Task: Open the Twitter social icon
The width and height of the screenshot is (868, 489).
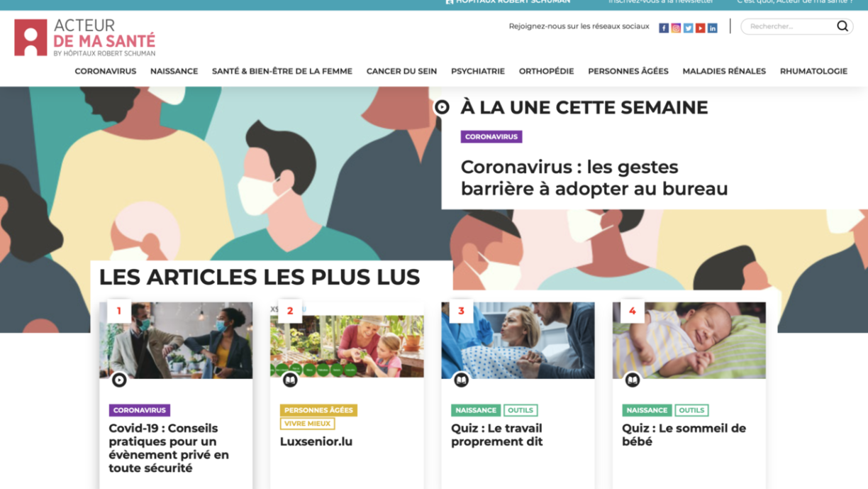Action: [688, 28]
